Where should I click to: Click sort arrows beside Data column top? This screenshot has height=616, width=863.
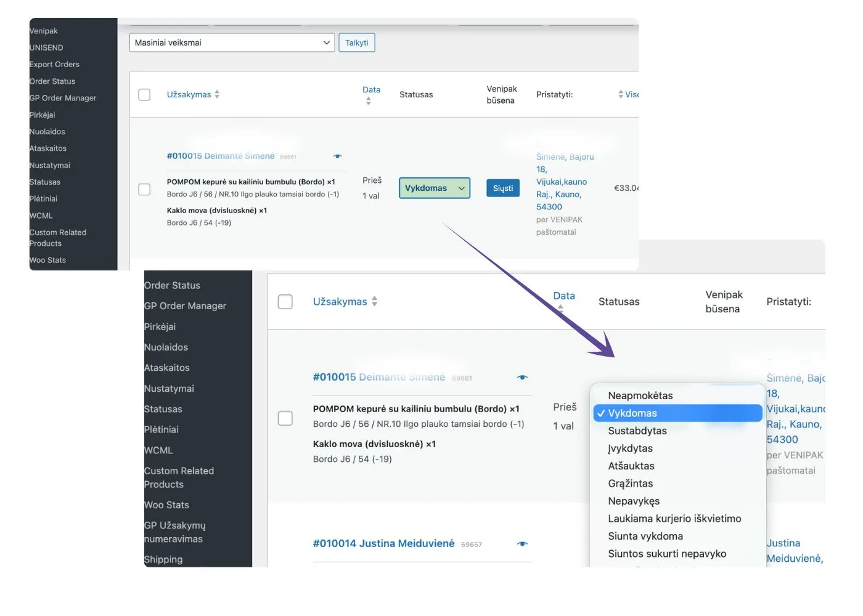click(x=369, y=101)
